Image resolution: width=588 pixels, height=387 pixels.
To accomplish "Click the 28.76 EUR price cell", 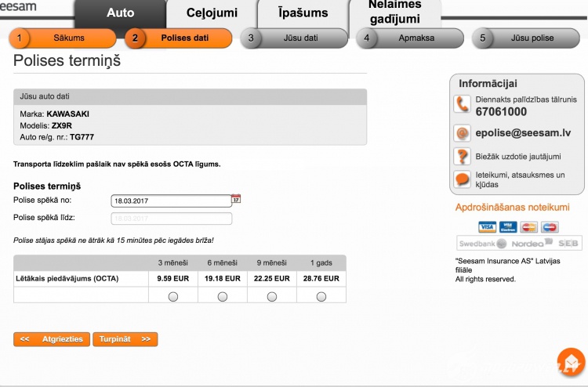I will pyautogui.click(x=321, y=279).
